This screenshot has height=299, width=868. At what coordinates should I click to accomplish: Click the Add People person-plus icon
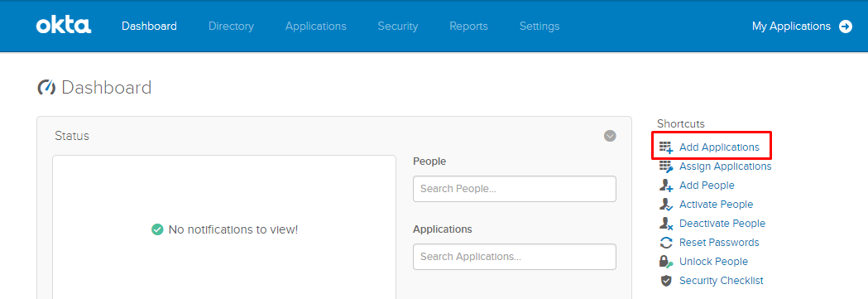tap(666, 185)
